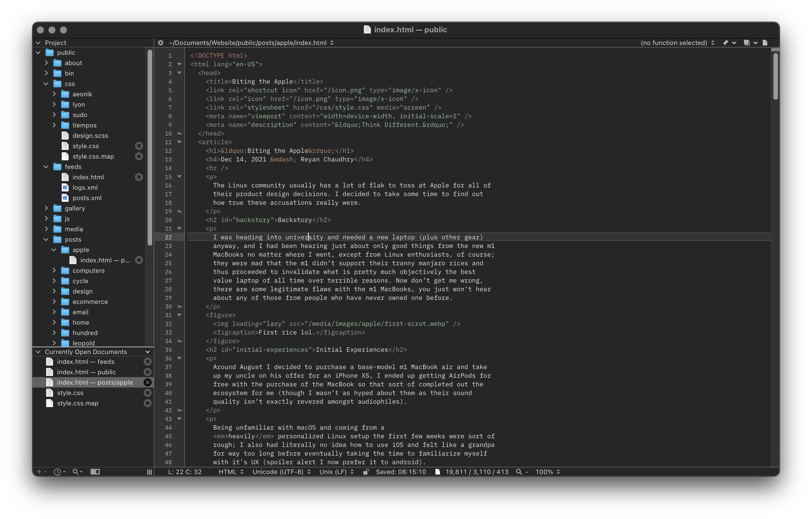Click the editor's vertical scrollbar thumb
The height and width of the screenshot is (519, 812).
tap(775, 76)
